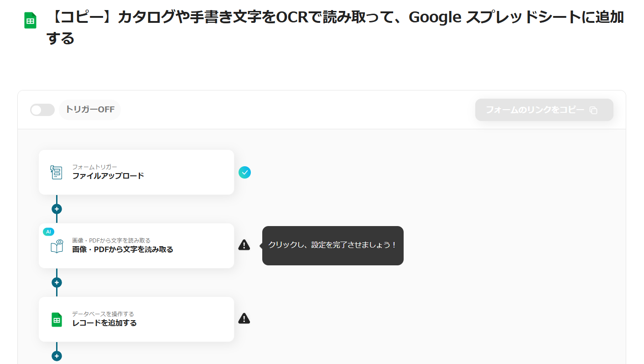The image size is (644, 364).
Task: Click the Google Sheets icon in レコードを追加する
Action: [x=57, y=320]
